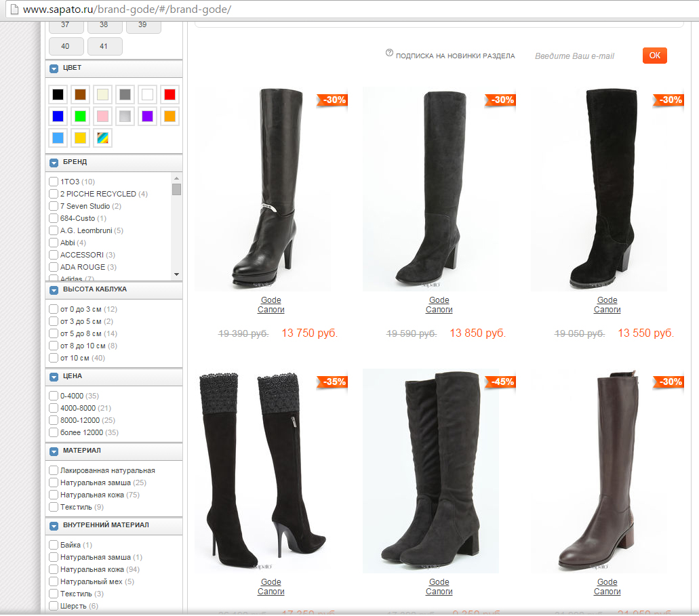Image resolution: width=699 pixels, height=616 pixels.
Task: Check the Adidas brand checkbox
Action: (x=54, y=279)
